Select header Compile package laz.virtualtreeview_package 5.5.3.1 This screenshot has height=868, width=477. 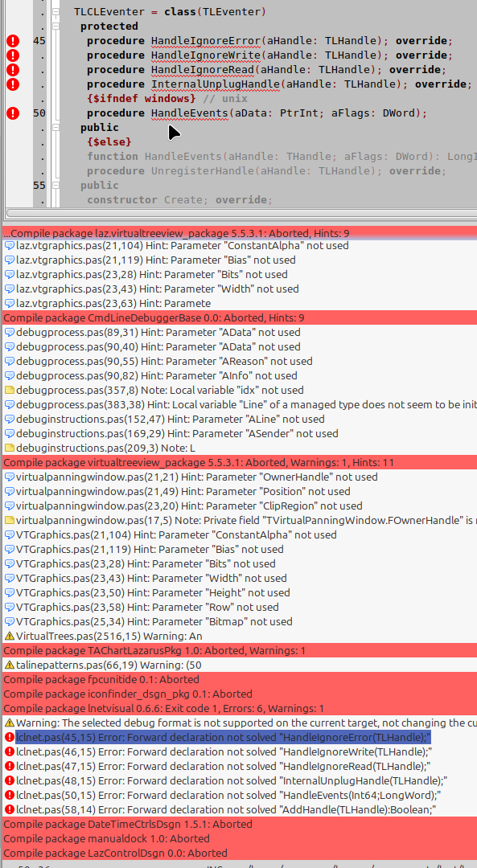tap(240, 233)
